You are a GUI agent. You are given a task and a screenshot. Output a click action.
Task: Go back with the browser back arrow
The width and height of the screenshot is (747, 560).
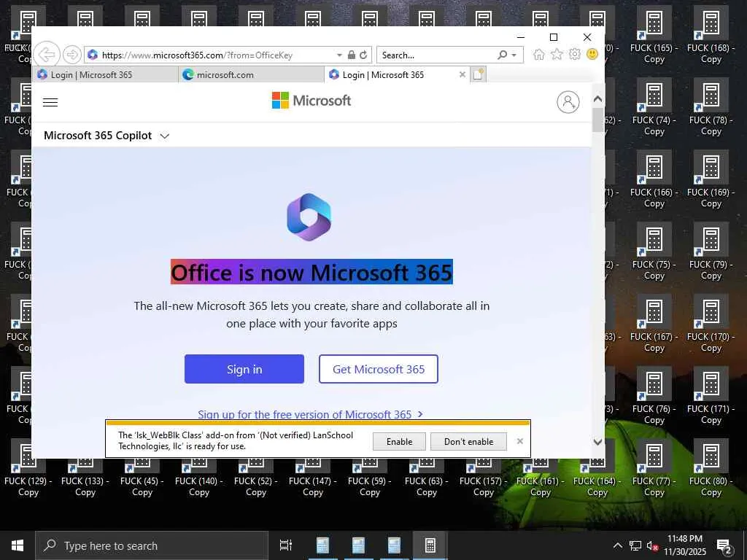point(47,55)
